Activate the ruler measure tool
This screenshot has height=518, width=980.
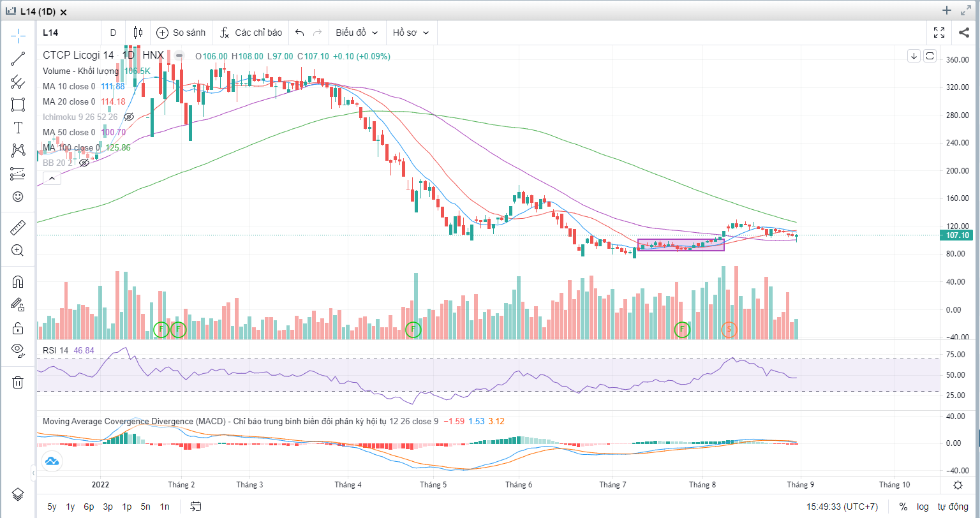pyautogui.click(x=18, y=227)
